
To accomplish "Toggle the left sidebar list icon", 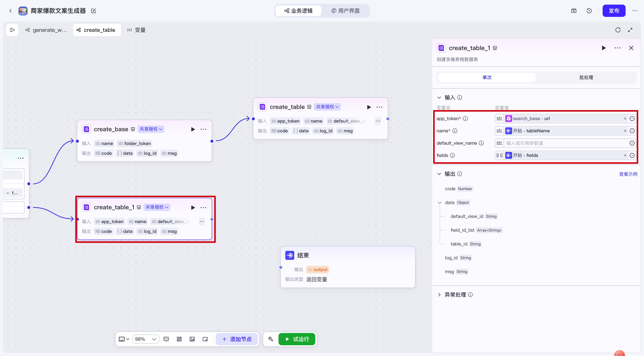I will pyautogui.click(x=12, y=30).
